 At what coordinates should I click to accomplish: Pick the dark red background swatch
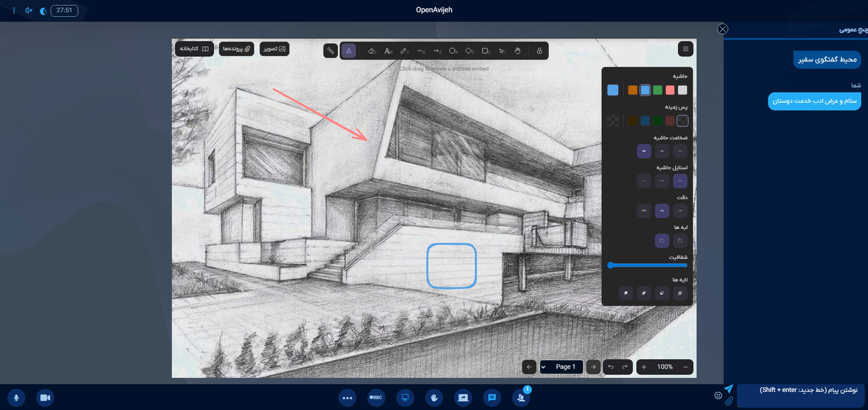(670, 121)
